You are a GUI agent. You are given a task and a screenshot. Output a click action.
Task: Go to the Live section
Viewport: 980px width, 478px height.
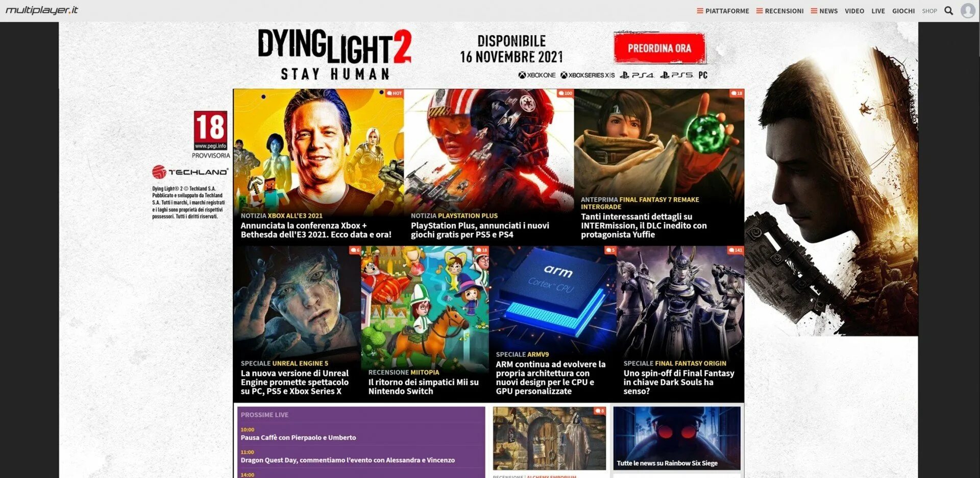click(x=878, y=11)
